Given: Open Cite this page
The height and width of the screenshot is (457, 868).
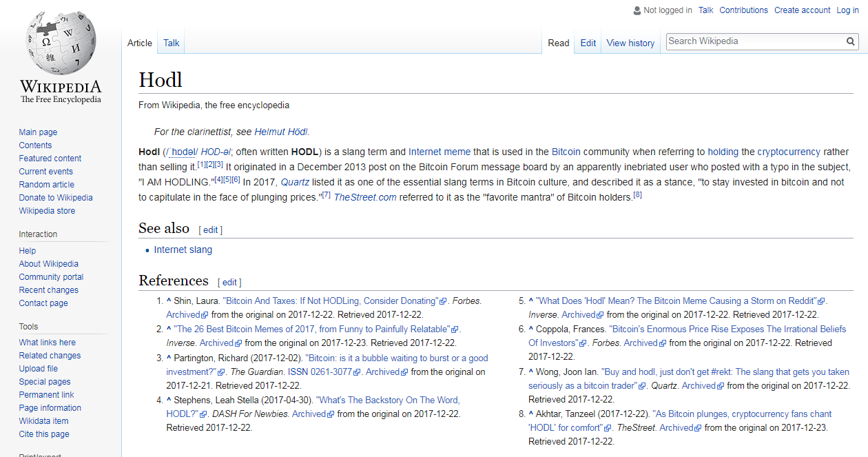Looking at the screenshot, I should click(x=44, y=434).
